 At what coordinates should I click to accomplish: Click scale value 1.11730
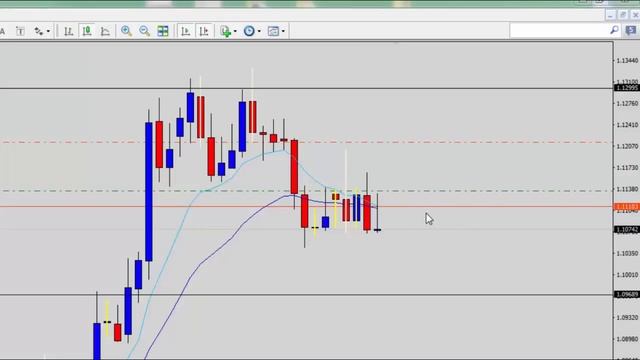(627, 168)
